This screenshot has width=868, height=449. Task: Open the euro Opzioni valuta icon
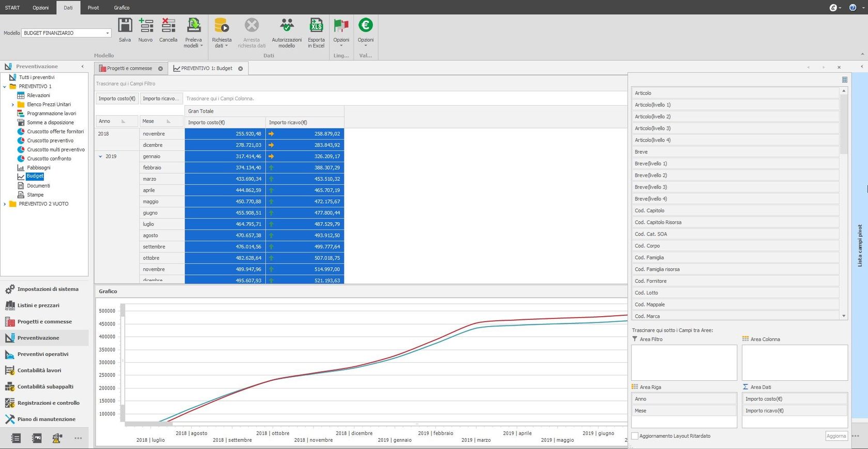tap(365, 26)
